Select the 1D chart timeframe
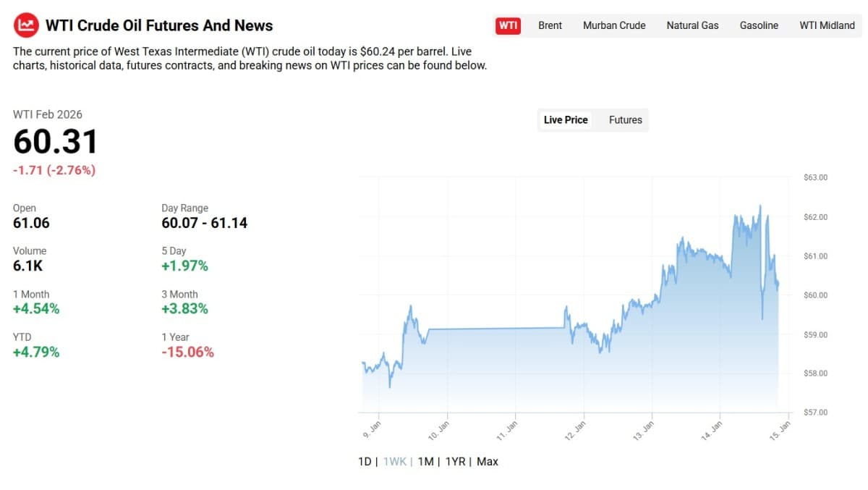868x490 pixels. 365,461
